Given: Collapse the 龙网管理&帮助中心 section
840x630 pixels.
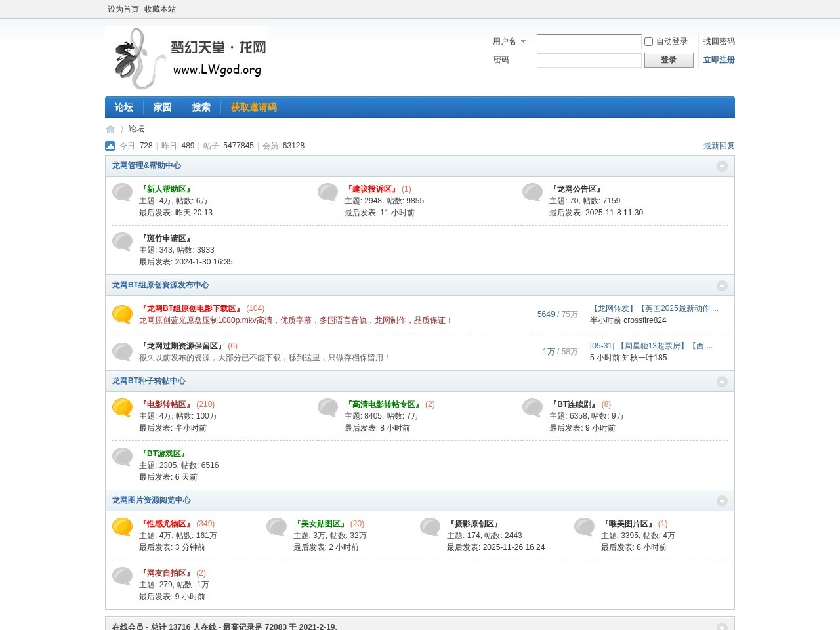Looking at the screenshot, I should (723, 166).
